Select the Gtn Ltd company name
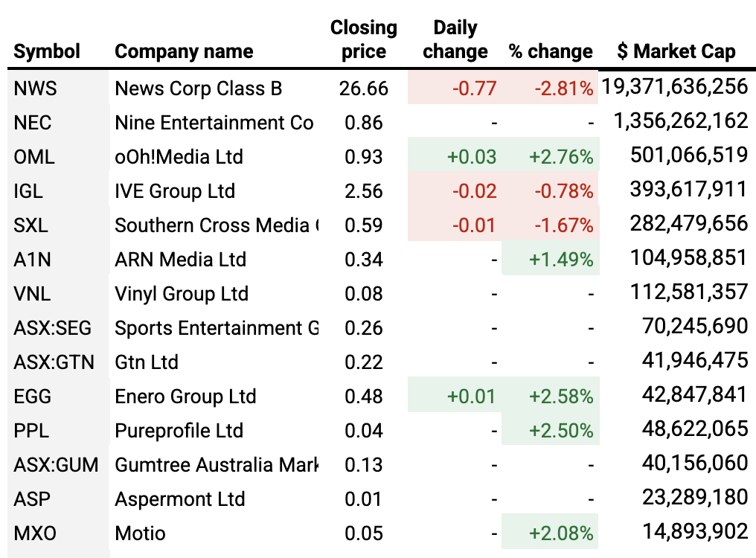The width and height of the screenshot is (756, 558). click(147, 362)
